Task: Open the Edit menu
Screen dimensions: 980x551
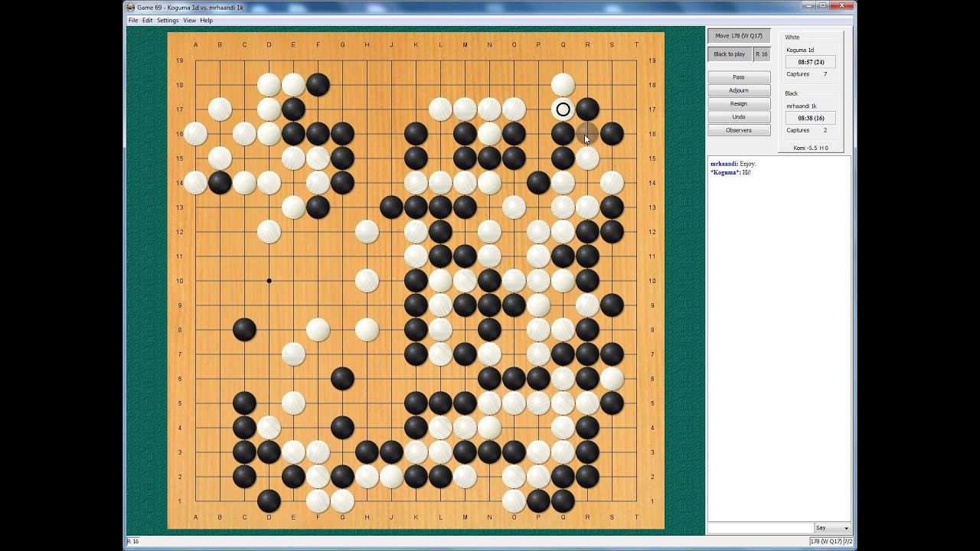Action: coord(147,21)
